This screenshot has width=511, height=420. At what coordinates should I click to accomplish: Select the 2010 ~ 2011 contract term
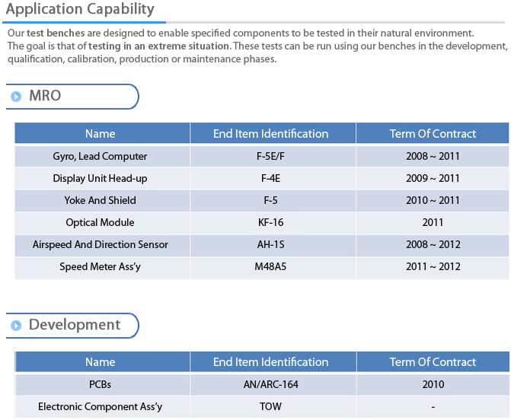(433, 201)
